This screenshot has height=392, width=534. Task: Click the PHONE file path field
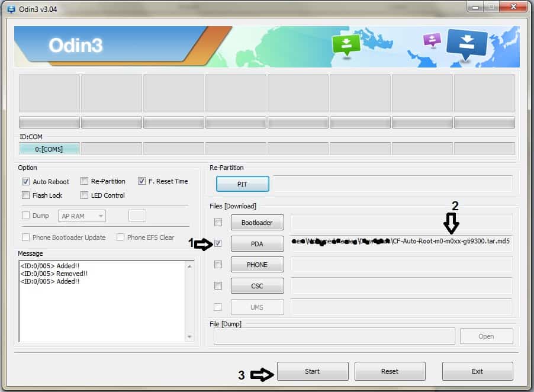(401, 265)
